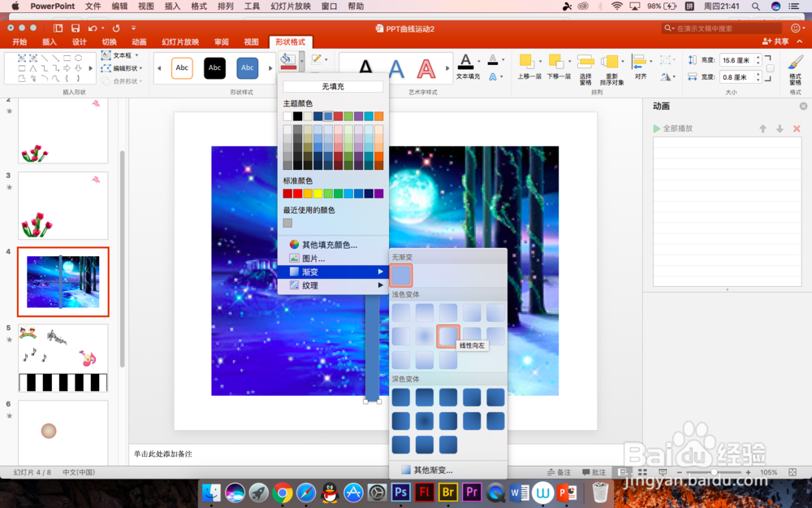Image resolution: width=812 pixels, height=508 pixels.
Task: Click the redo arrow icon
Action: pos(116,28)
